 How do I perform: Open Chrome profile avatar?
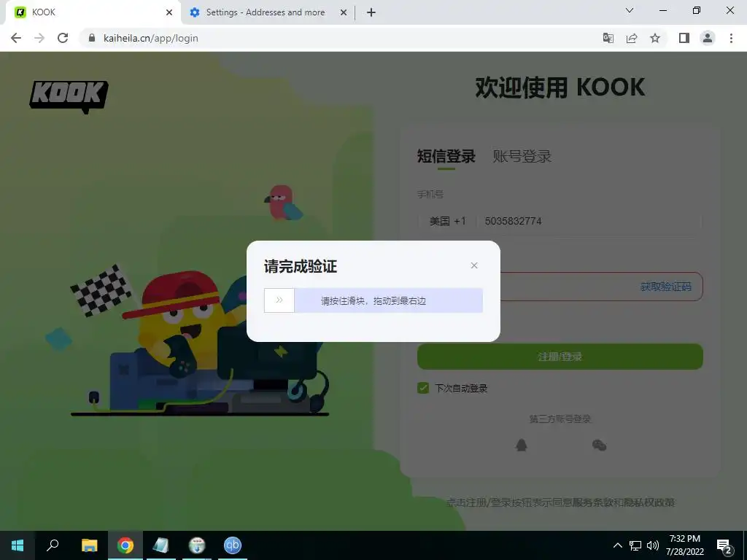click(708, 38)
